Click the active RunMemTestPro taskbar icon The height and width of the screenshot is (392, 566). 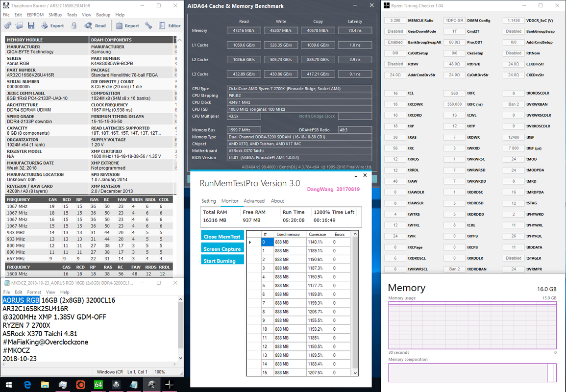151,385
